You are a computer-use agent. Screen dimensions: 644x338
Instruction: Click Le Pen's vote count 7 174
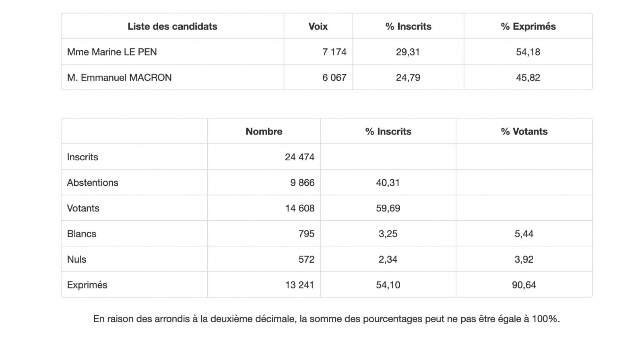[334, 52]
